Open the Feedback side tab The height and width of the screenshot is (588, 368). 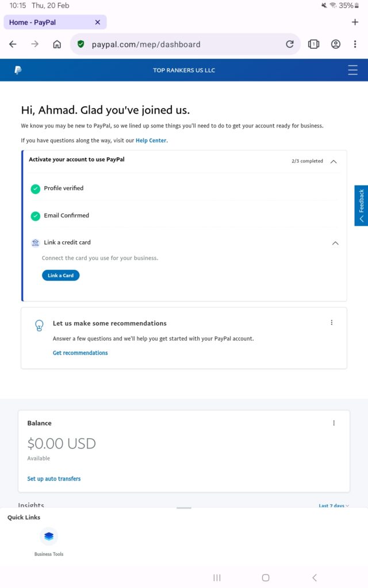361,206
